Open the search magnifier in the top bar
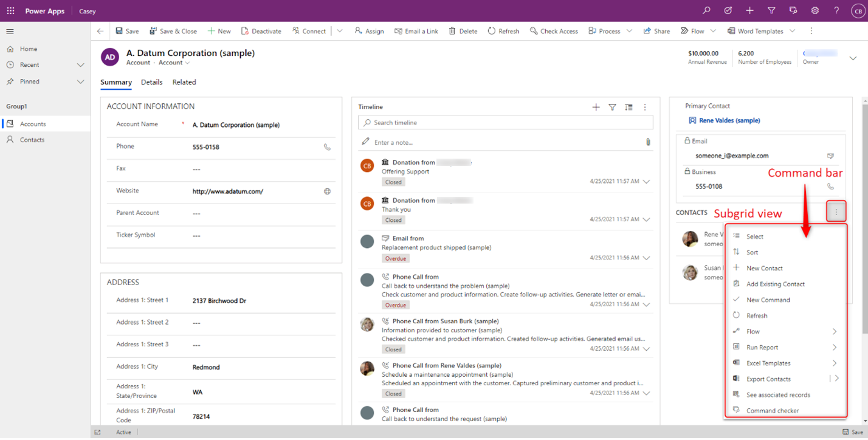 click(706, 11)
